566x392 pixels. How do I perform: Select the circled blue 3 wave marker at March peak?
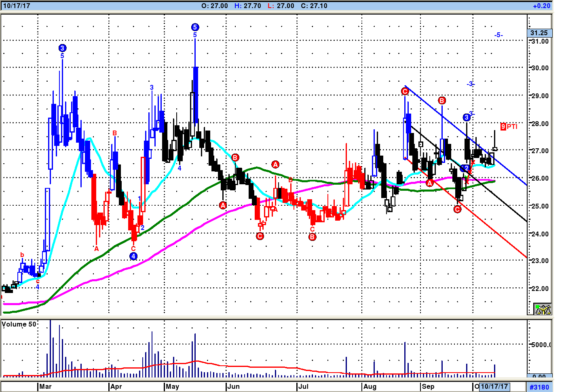click(62, 48)
